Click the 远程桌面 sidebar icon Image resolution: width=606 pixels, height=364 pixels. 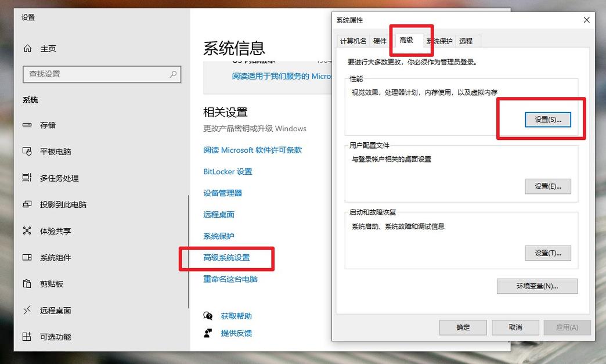tap(27, 310)
